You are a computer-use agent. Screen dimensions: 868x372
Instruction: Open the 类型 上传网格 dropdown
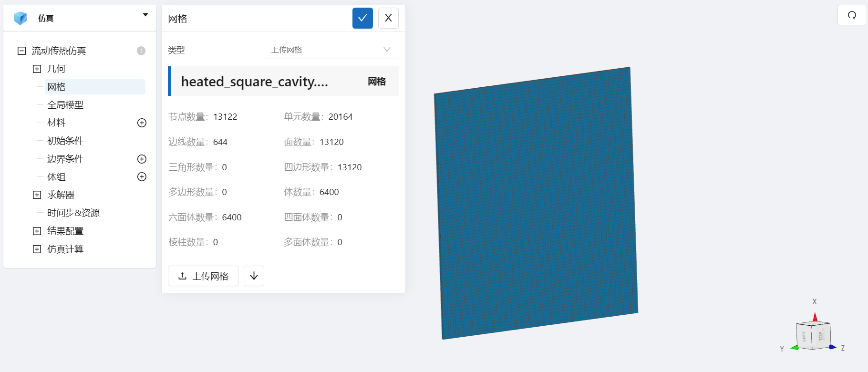[331, 50]
